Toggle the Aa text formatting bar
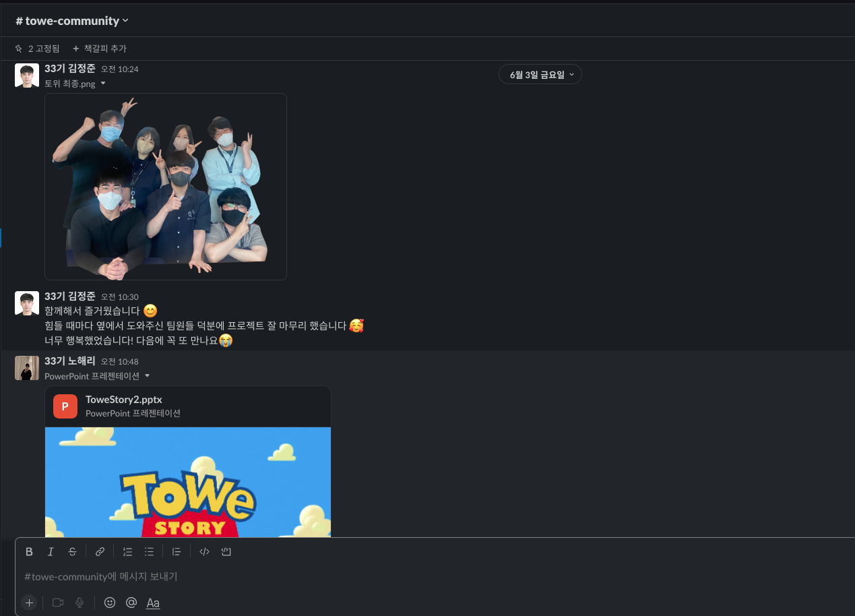855x616 pixels. point(153,603)
